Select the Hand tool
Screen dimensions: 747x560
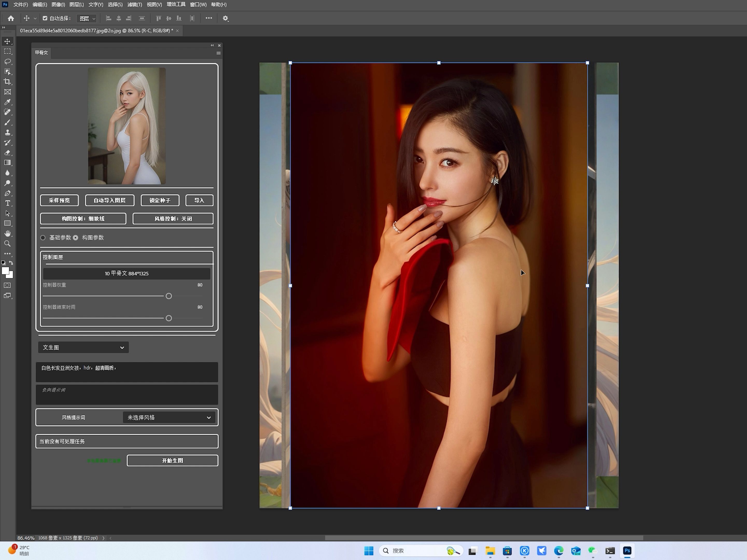(8, 234)
